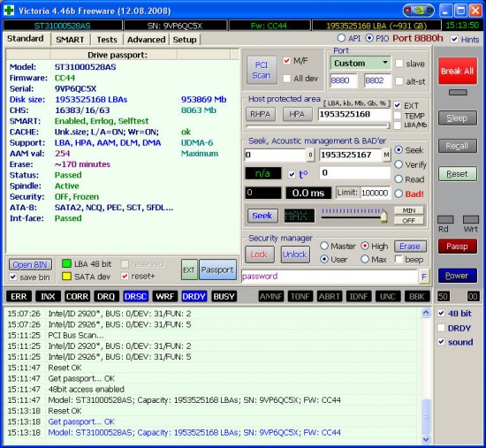Click the HPA LBA value field
The height and width of the screenshot is (448, 486).
(x=354, y=114)
